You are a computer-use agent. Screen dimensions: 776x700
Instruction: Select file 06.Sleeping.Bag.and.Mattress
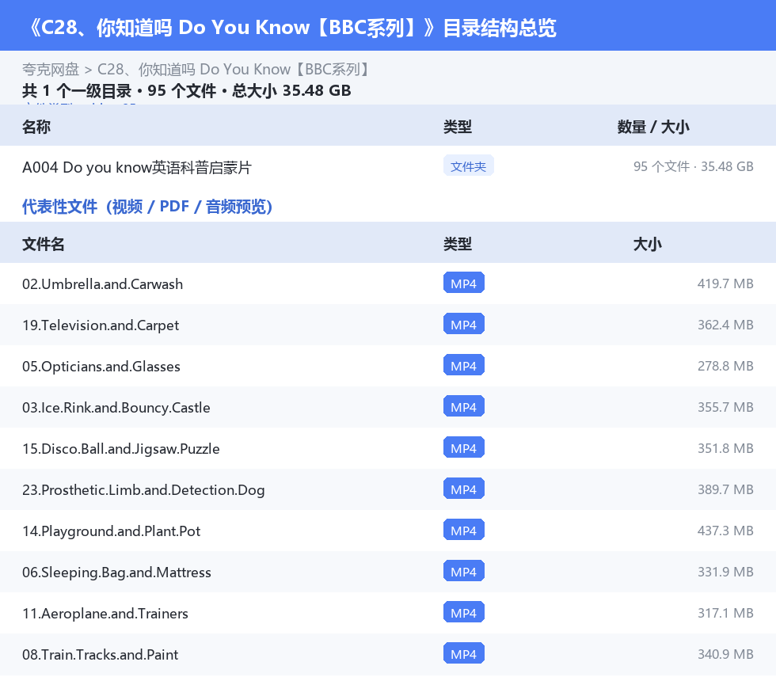(x=117, y=573)
